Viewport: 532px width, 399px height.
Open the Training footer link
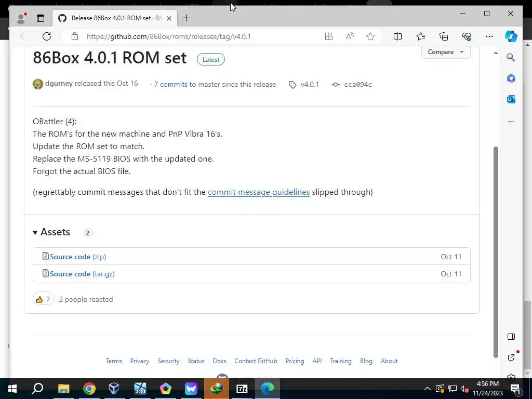click(x=341, y=361)
